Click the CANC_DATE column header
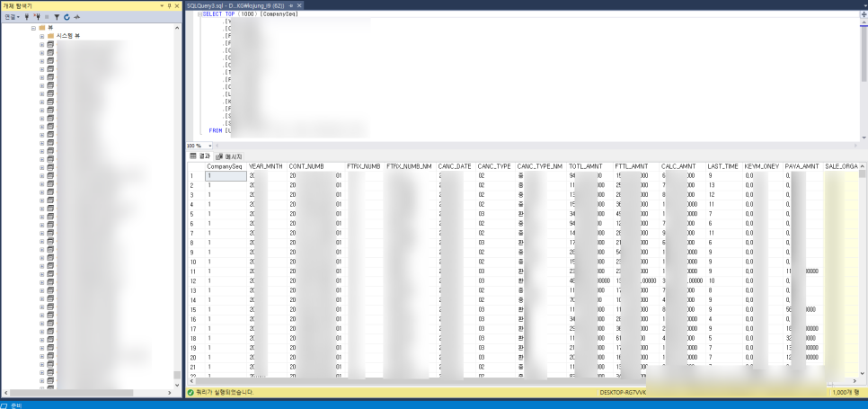 pos(456,166)
